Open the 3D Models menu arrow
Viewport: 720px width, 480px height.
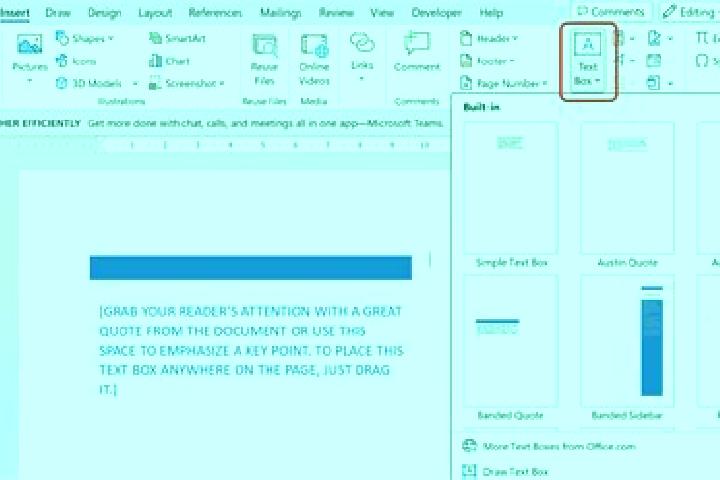point(135,84)
